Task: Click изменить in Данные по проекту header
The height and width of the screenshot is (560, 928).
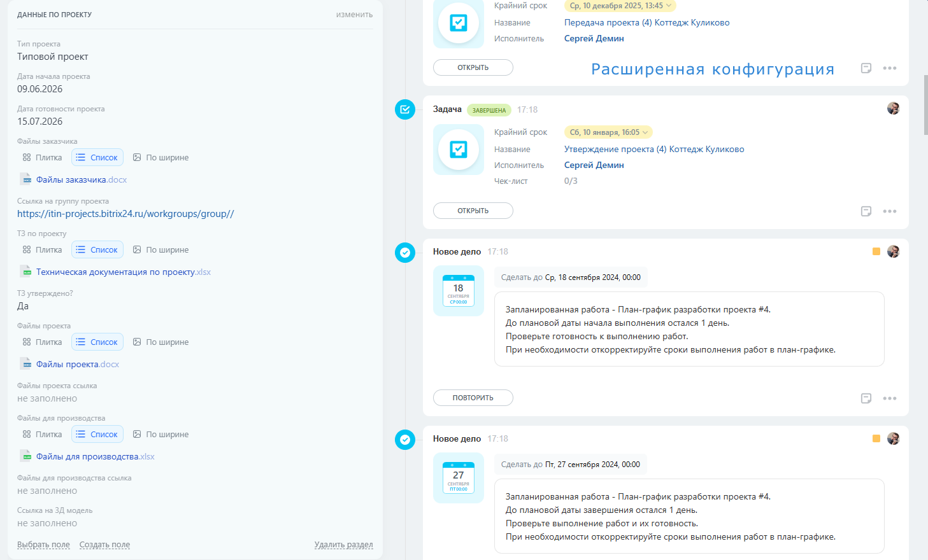Action: pos(355,15)
